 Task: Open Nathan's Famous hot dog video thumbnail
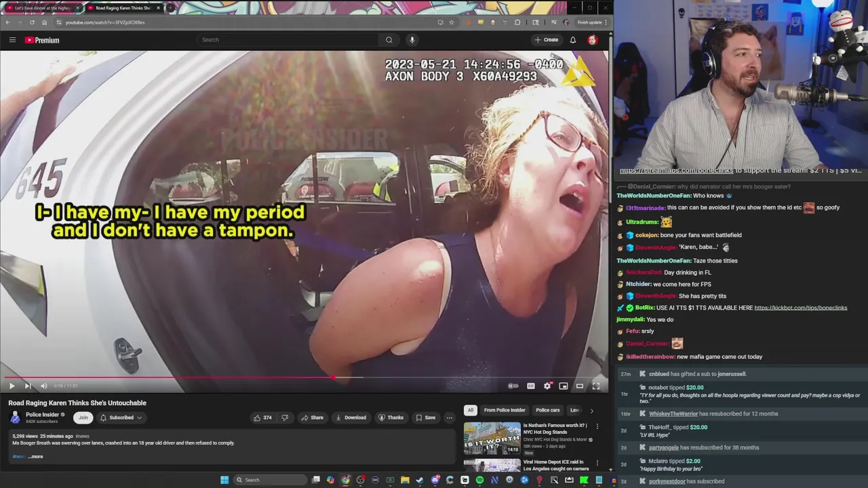[x=492, y=439]
